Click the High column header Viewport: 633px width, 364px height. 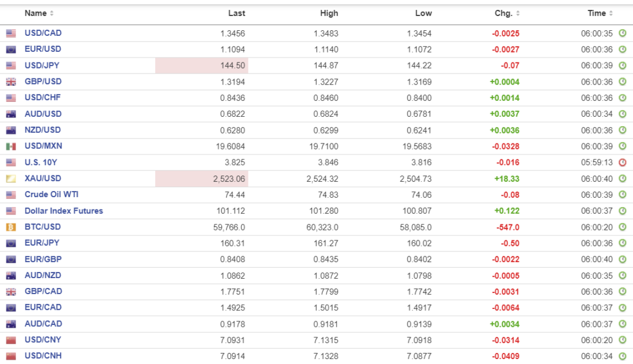click(329, 13)
